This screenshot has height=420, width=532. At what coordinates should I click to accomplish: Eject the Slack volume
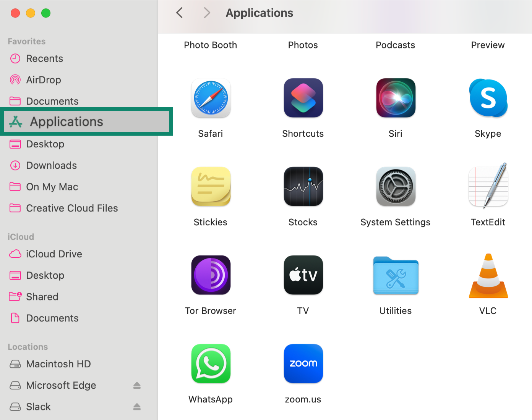click(137, 407)
